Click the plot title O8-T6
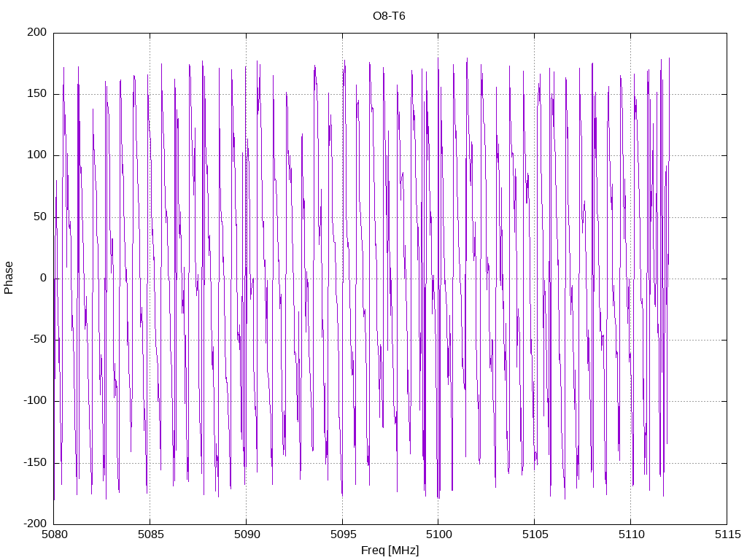 [x=389, y=16]
